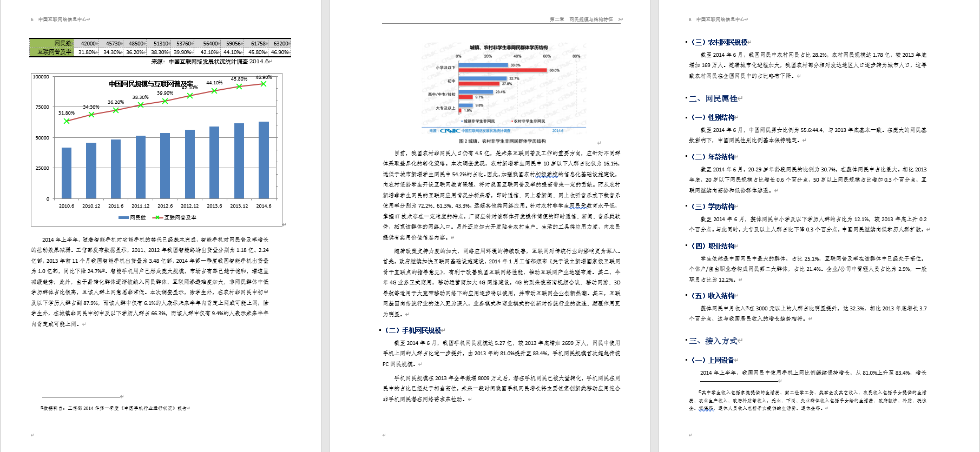980x452 pixels.
Task: Click the table cell showing 51310
Action: click(160, 43)
